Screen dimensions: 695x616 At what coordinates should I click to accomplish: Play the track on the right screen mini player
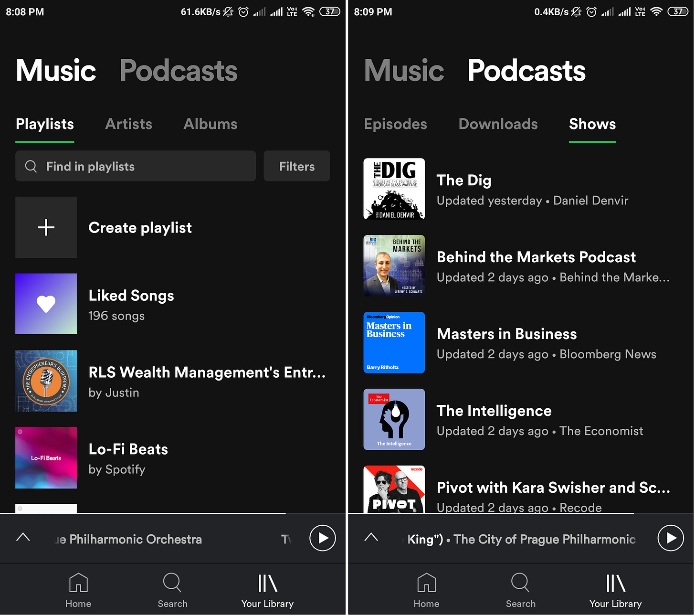tap(671, 538)
